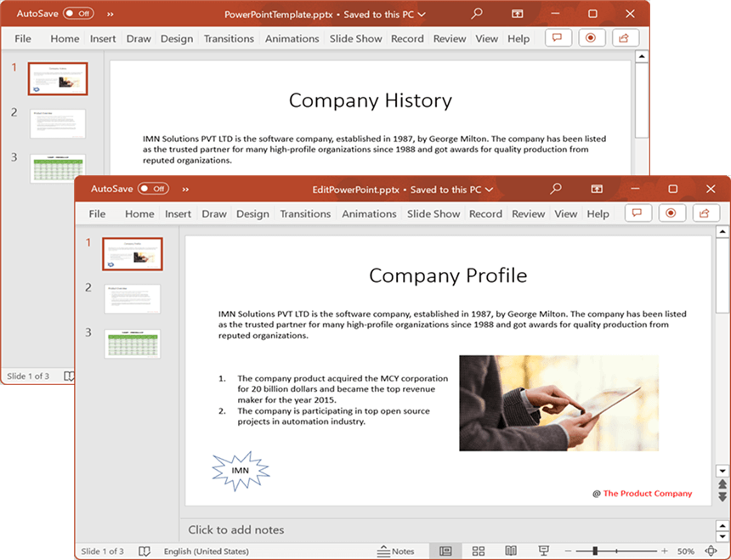Viewport: 731px width, 560px height.
Task: Fit slide to current window icon
Action: [x=711, y=552]
